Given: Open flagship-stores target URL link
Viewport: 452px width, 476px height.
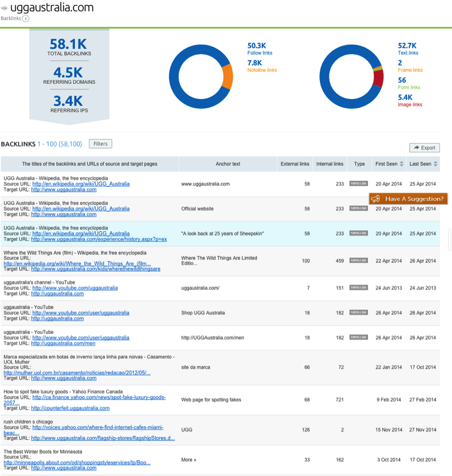Looking at the screenshot, I should pos(103,438).
